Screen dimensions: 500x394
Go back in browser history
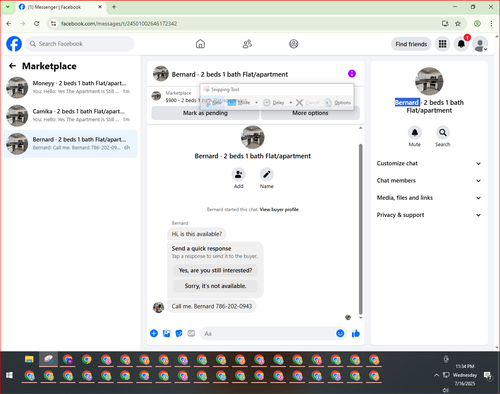[9, 24]
